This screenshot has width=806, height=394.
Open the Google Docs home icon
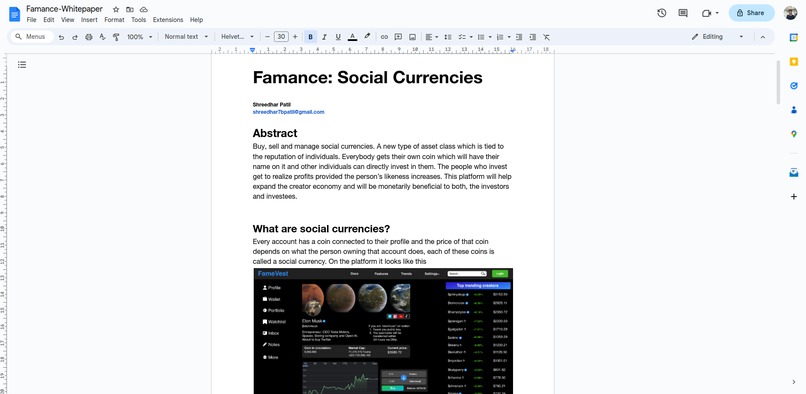[x=14, y=14]
